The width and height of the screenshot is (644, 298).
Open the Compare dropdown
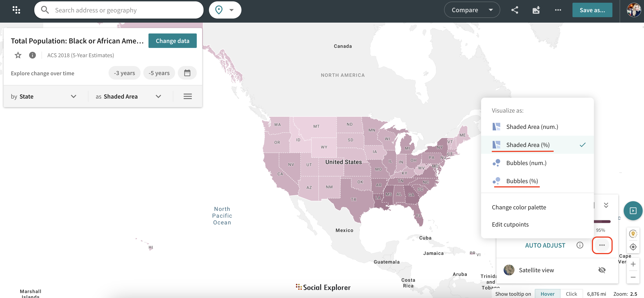(472, 10)
